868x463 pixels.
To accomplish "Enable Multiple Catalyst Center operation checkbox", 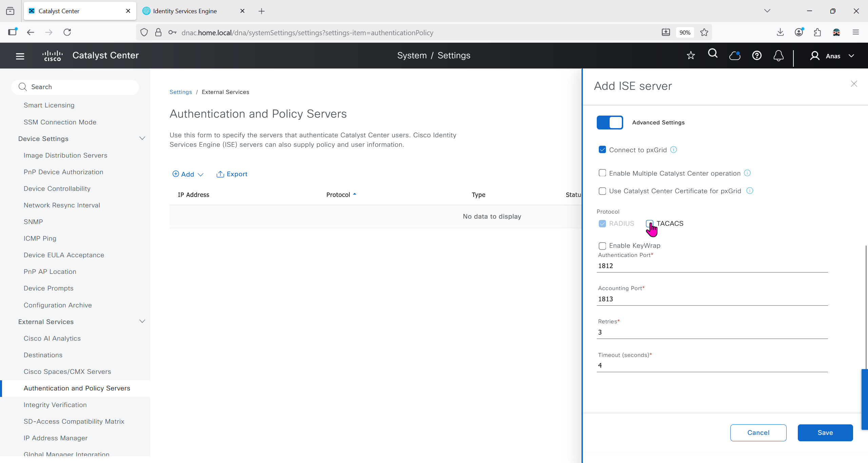I will pos(602,173).
